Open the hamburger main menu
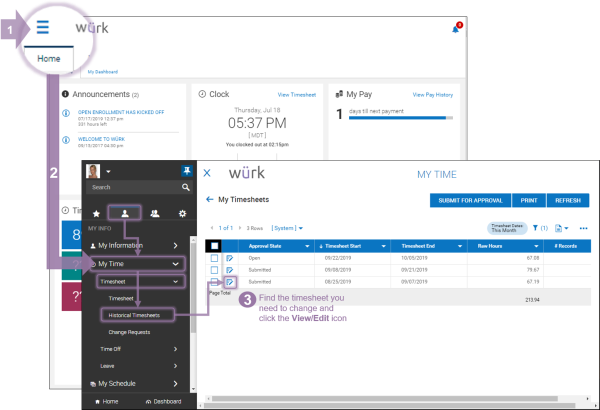The height and width of the screenshot is (410, 600). [42, 27]
